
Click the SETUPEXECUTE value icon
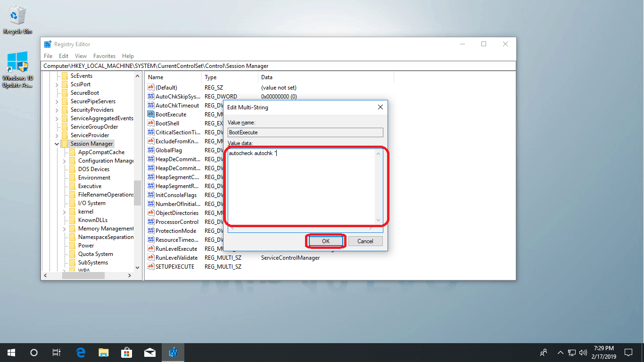pos(151,266)
